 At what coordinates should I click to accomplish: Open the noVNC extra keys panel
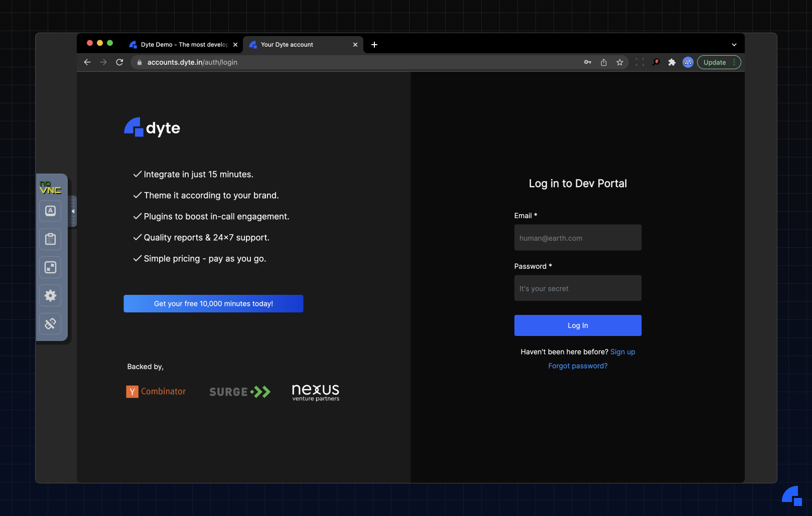click(x=50, y=211)
